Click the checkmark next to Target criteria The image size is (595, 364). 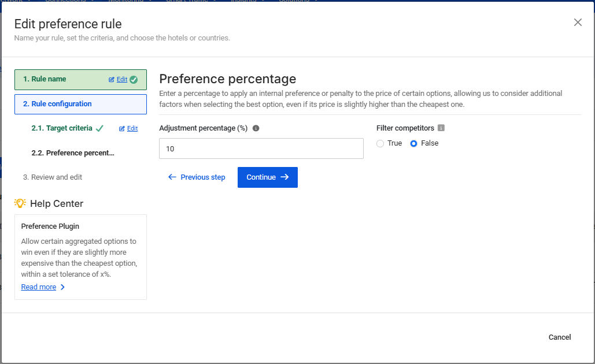pos(98,128)
